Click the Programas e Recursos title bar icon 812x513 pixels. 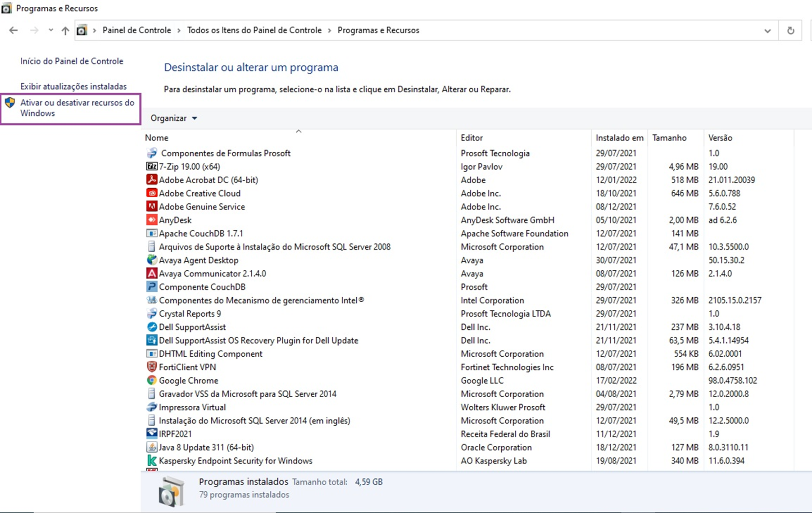(x=6, y=8)
